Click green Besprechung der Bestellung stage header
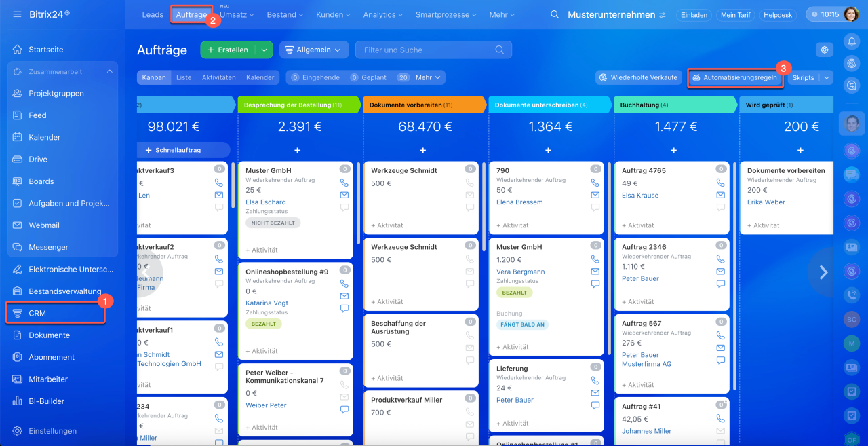 299,105
